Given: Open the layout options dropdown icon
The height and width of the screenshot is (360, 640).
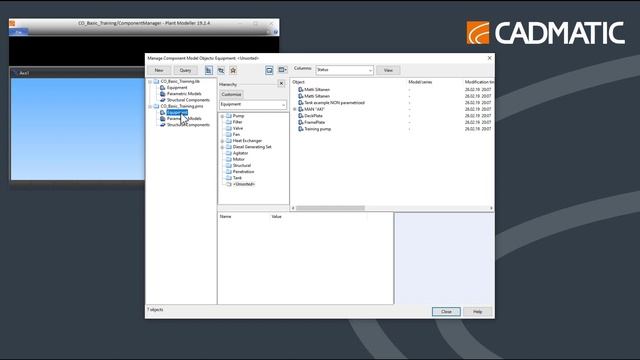Looking at the screenshot, I should pyautogui.click(x=282, y=70).
